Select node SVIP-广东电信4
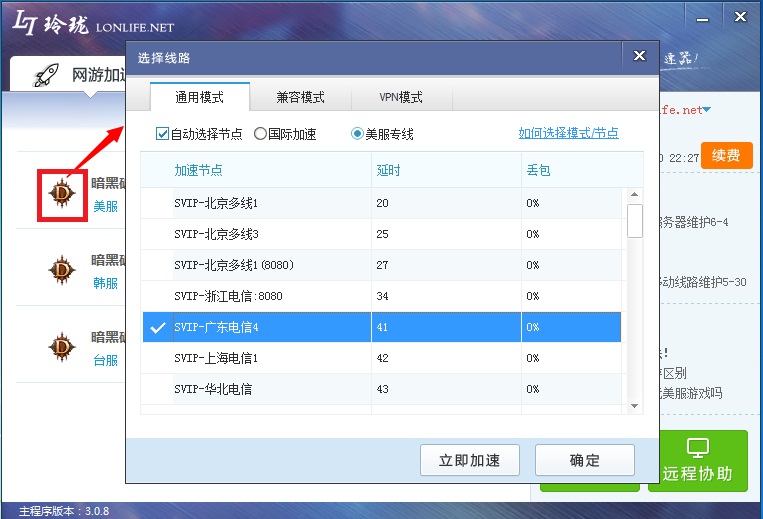The height and width of the screenshot is (519, 763). click(381, 327)
